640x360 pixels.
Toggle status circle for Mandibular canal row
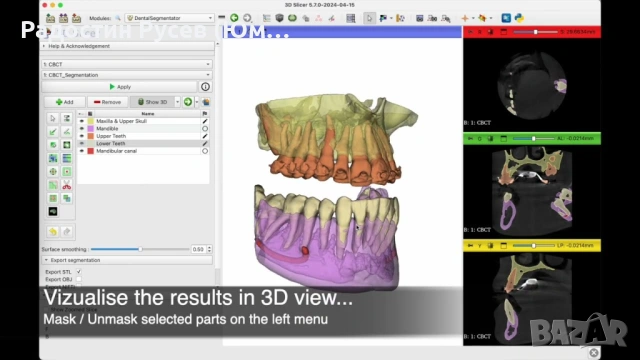click(205, 151)
